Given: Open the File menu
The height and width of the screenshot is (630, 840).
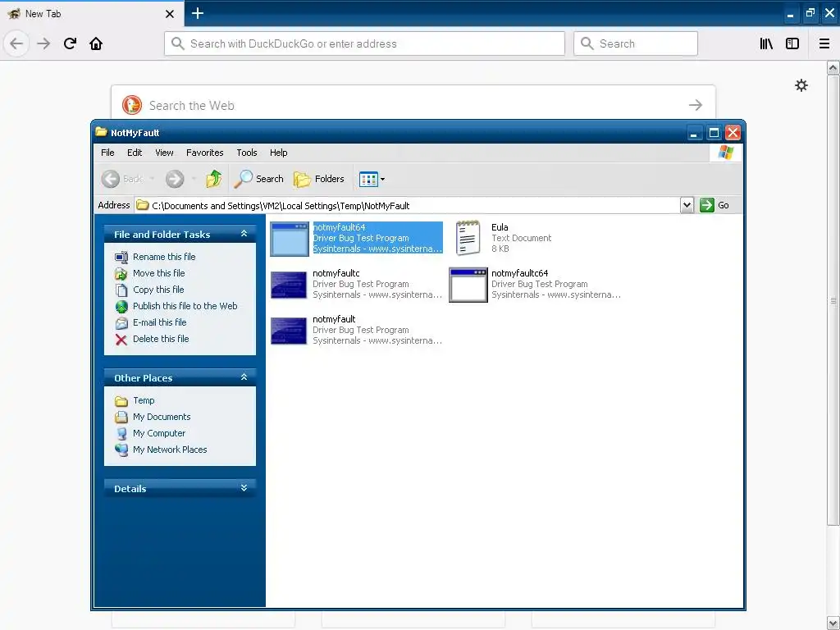Looking at the screenshot, I should [107, 153].
